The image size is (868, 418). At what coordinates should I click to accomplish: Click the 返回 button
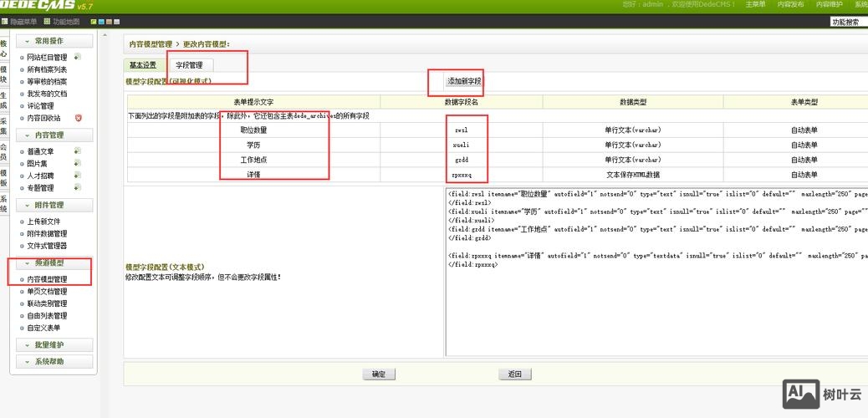point(514,375)
